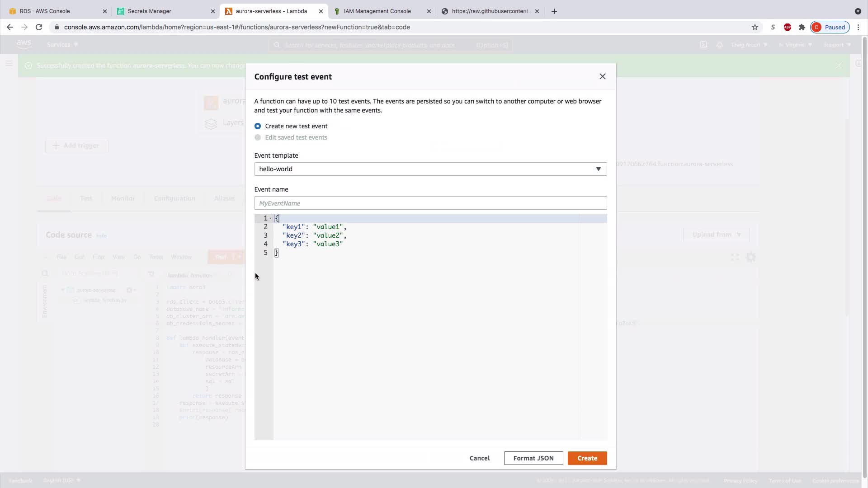The height and width of the screenshot is (488, 868).
Task: Switch to the IAM Management Console tab
Action: [x=377, y=11]
